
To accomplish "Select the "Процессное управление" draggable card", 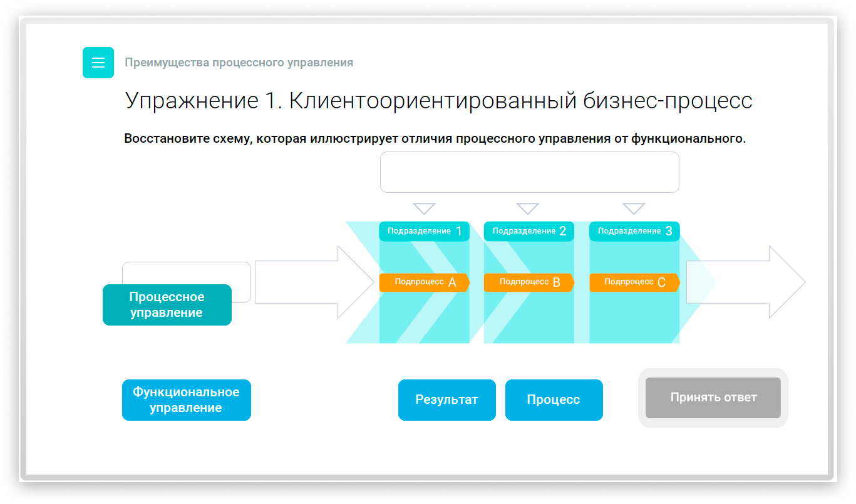I will point(167,305).
